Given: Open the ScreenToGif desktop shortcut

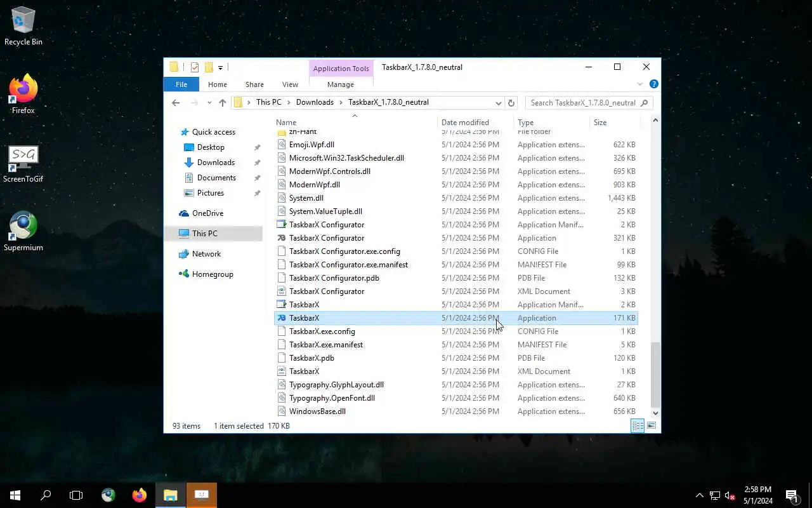Looking at the screenshot, I should coord(23,164).
